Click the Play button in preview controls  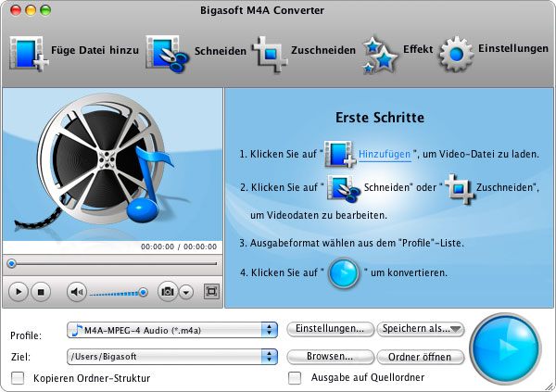(x=18, y=292)
